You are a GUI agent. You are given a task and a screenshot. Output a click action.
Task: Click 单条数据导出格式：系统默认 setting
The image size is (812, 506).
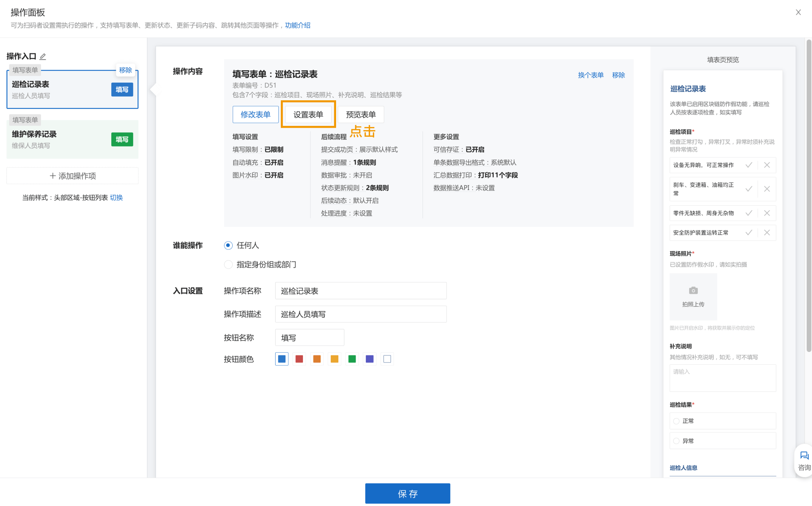[475, 162]
